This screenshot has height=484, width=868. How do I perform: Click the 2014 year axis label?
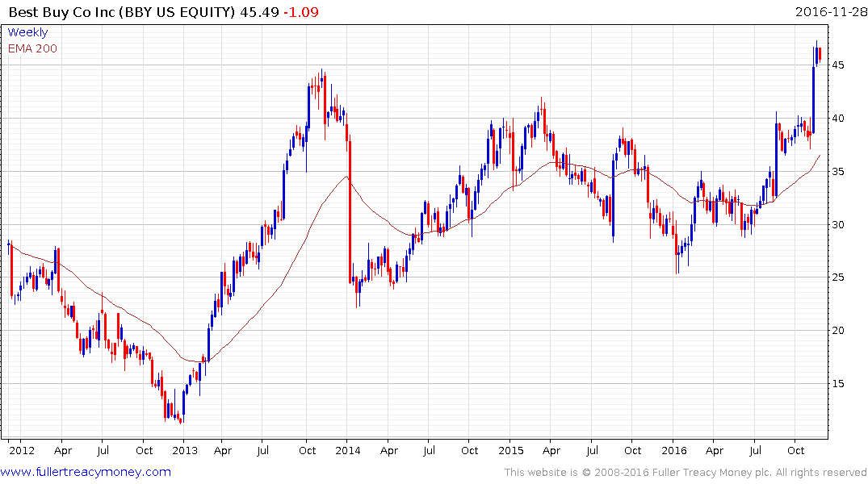pyautogui.click(x=348, y=450)
